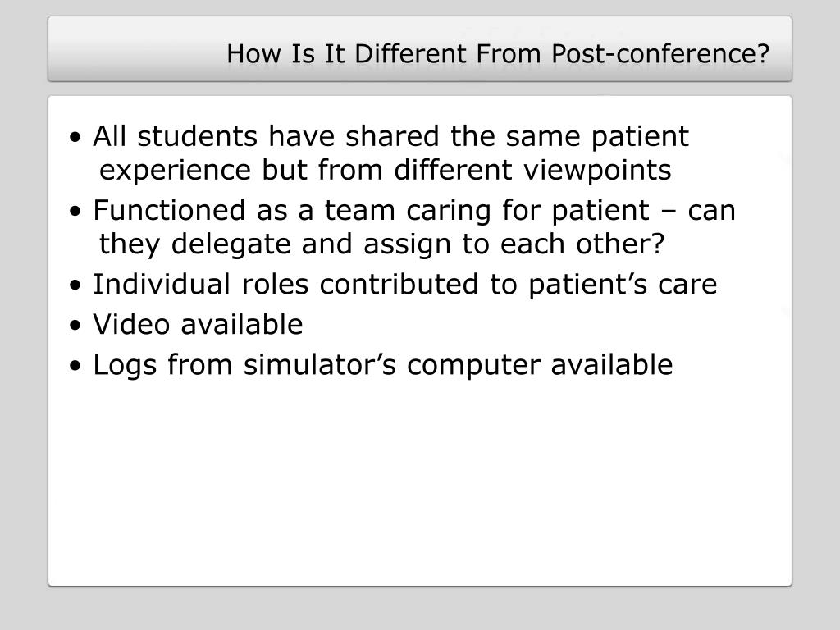Viewport: 840px width, 630px height.
Task: Click the line 'they delegate and assign to each other?'
Action: pos(382,244)
